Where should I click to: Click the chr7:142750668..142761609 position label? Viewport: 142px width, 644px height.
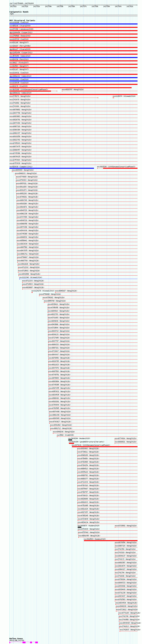22,4
